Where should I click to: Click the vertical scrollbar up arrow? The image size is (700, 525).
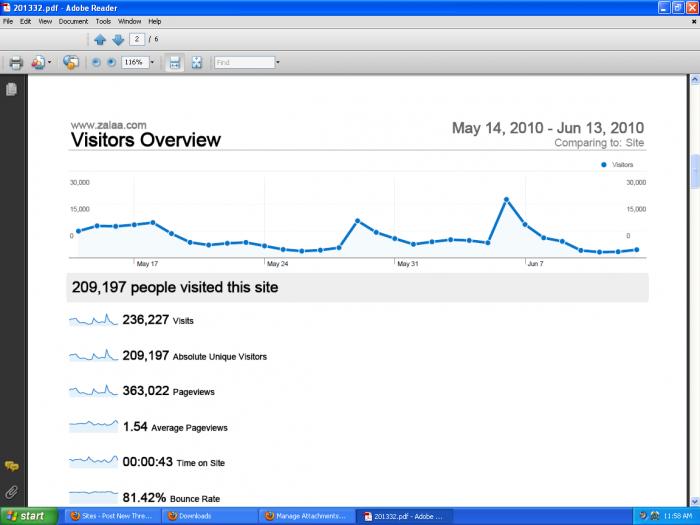coord(695,80)
